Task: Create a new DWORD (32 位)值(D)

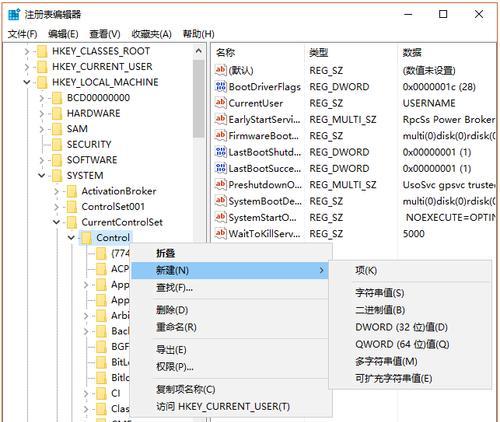Action: click(x=410, y=327)
